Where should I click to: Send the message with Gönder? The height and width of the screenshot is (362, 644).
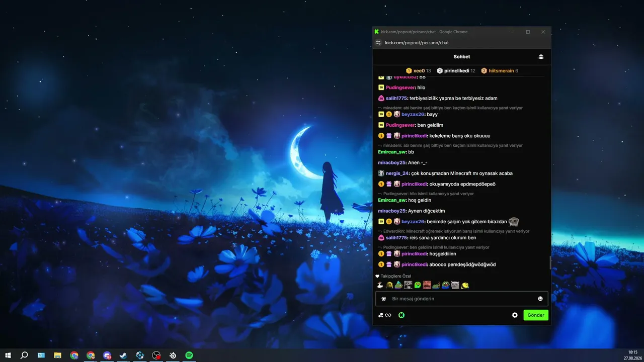(536, 315)
